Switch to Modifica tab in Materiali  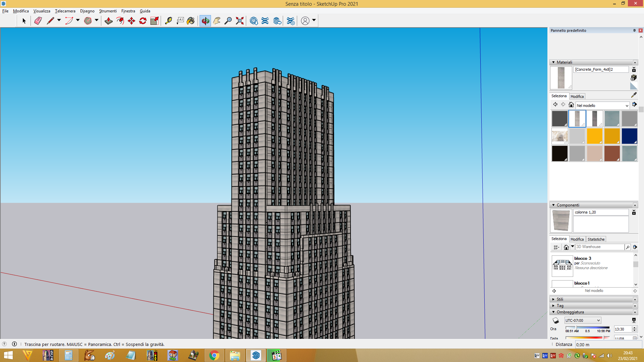[x=577, y=97]
